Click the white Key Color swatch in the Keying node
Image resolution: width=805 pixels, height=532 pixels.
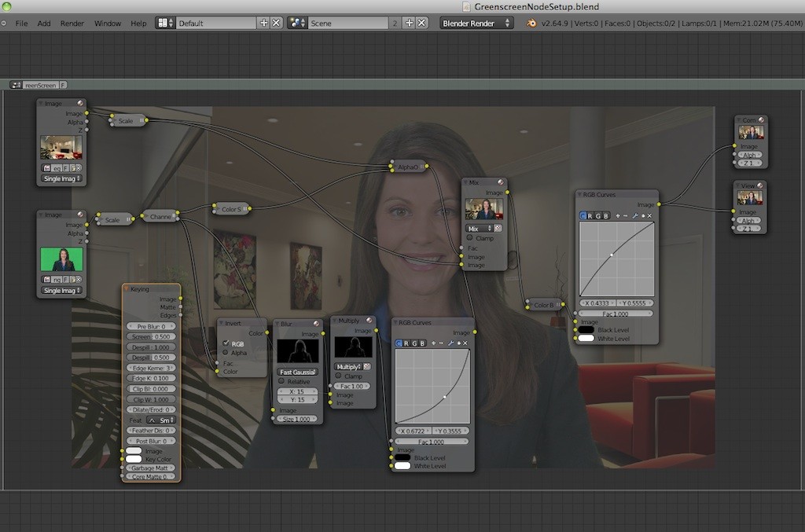(134, 460)
